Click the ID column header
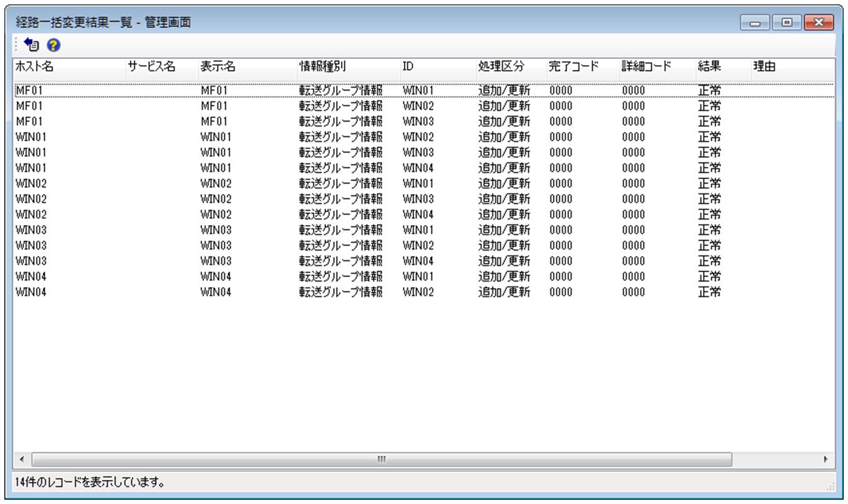 pyautogui.click(x=438, y=66)
